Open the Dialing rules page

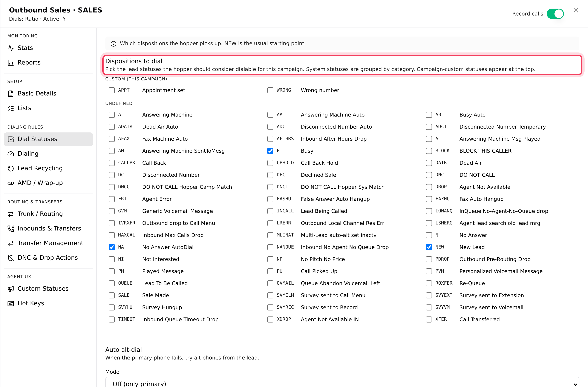point(48,154)
